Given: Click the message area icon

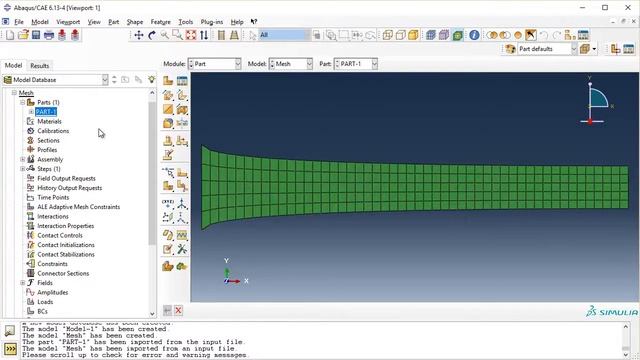Looking at the screenshot, I should click(x=10, y=331).
